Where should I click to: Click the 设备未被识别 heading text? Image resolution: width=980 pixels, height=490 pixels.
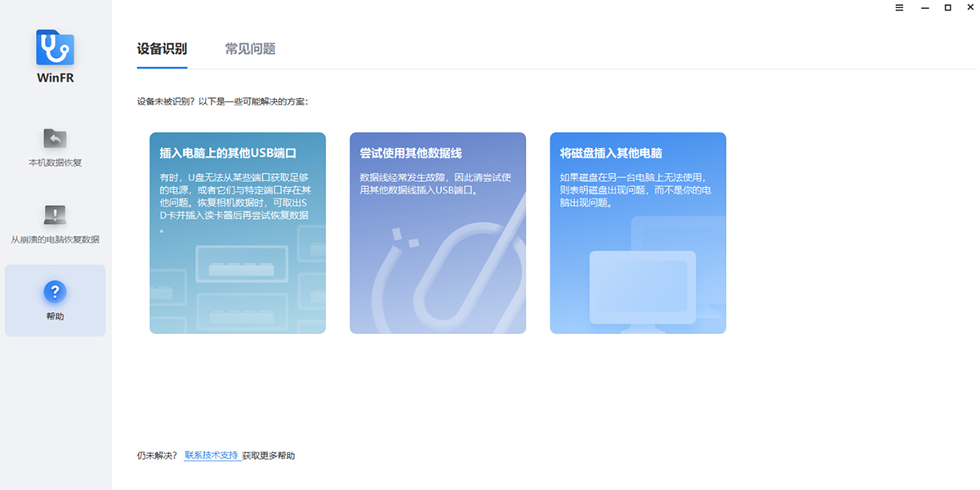(220, 101)
